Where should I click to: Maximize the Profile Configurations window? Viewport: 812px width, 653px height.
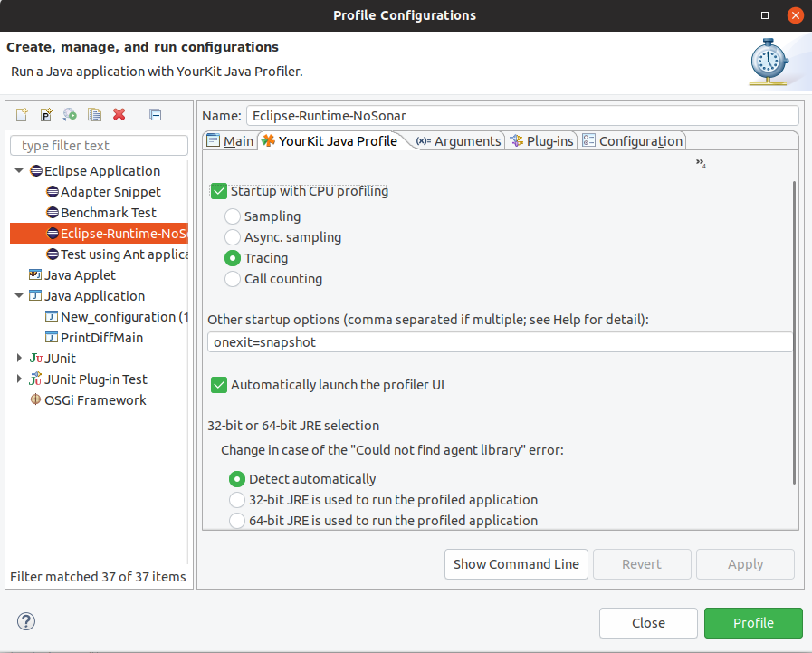click(x=764, y=15)
